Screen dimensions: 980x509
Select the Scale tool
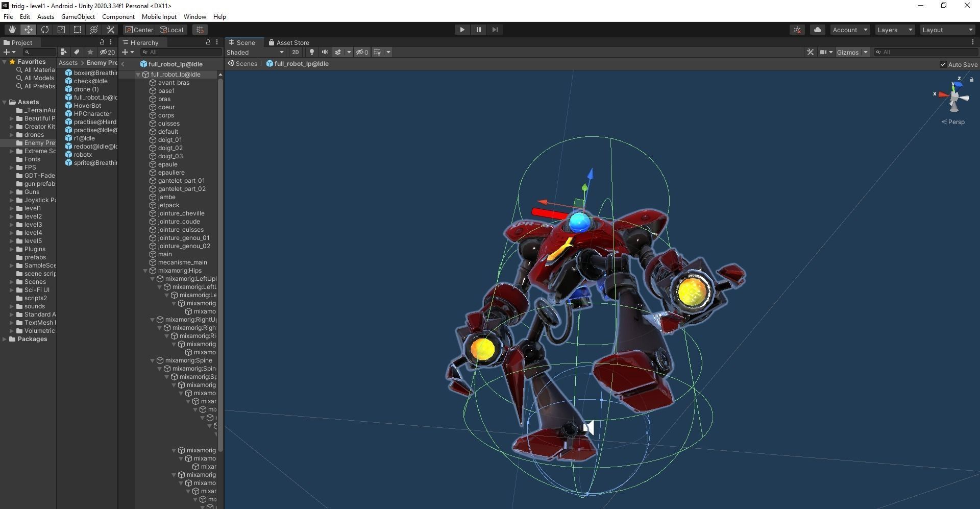tap(61, 30)
